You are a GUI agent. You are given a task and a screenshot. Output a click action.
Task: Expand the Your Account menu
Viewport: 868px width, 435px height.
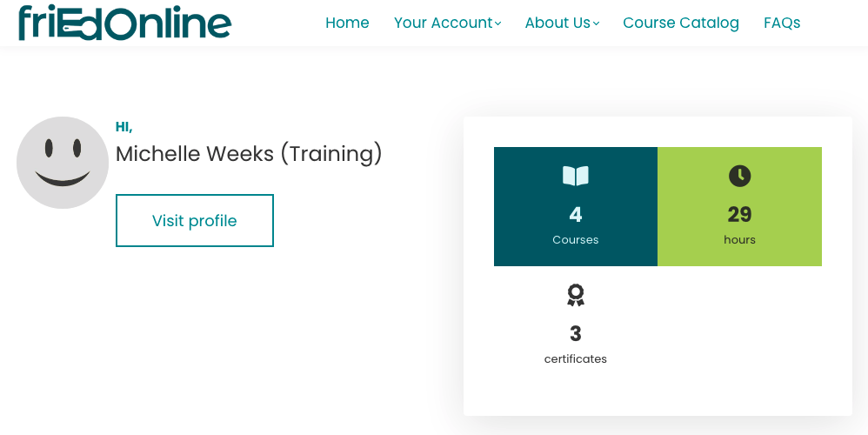pyautogui.click(x=447, y=23)
